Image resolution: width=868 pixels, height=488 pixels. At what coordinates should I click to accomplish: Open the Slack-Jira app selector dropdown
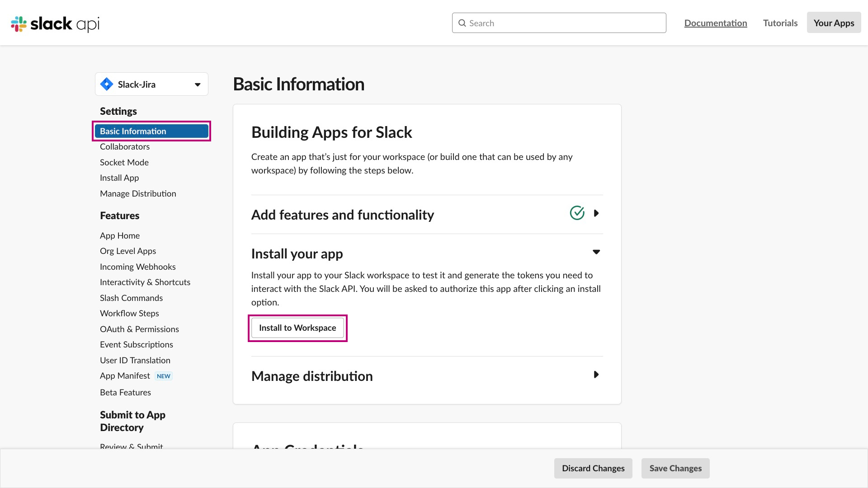click(x=151, y=84)
